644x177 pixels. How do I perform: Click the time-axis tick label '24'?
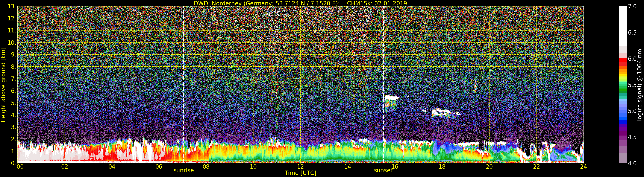click(x=583, y=167)
